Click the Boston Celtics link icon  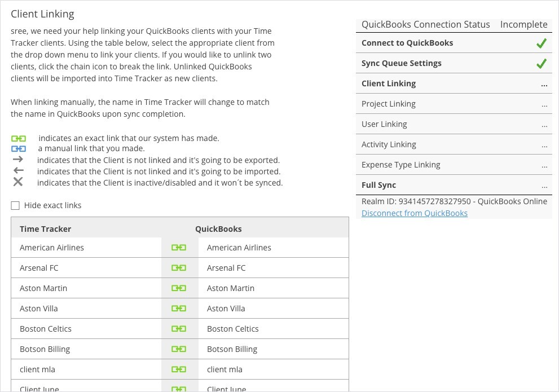click(179, 329)
